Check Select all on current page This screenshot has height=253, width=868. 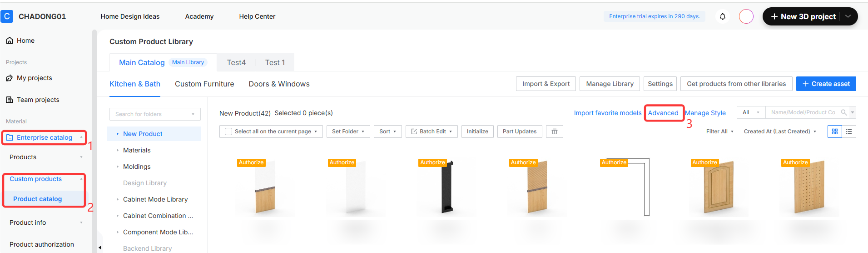pos(228,132)
